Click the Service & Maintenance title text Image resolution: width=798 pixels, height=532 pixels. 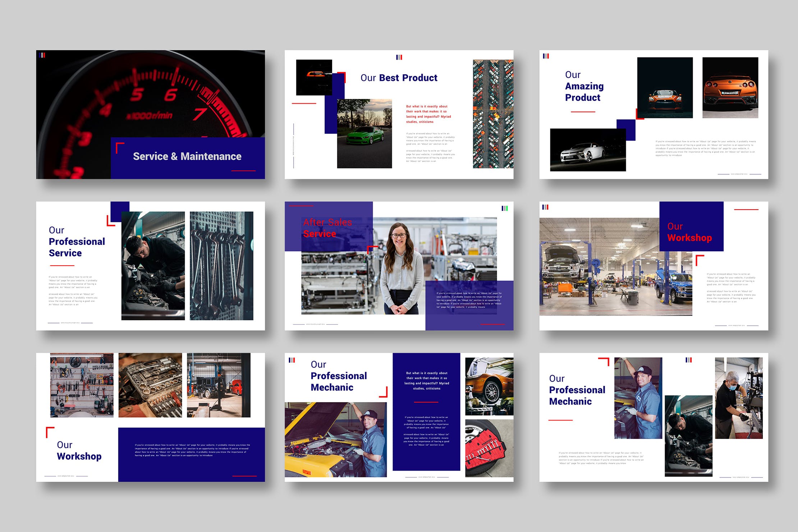pos(187,156)
